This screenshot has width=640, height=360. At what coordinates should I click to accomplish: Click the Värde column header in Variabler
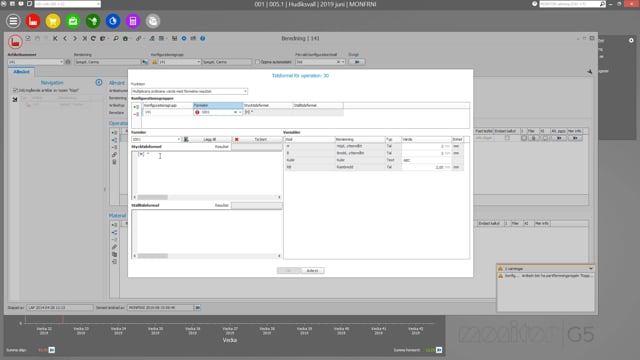[426, 140]
